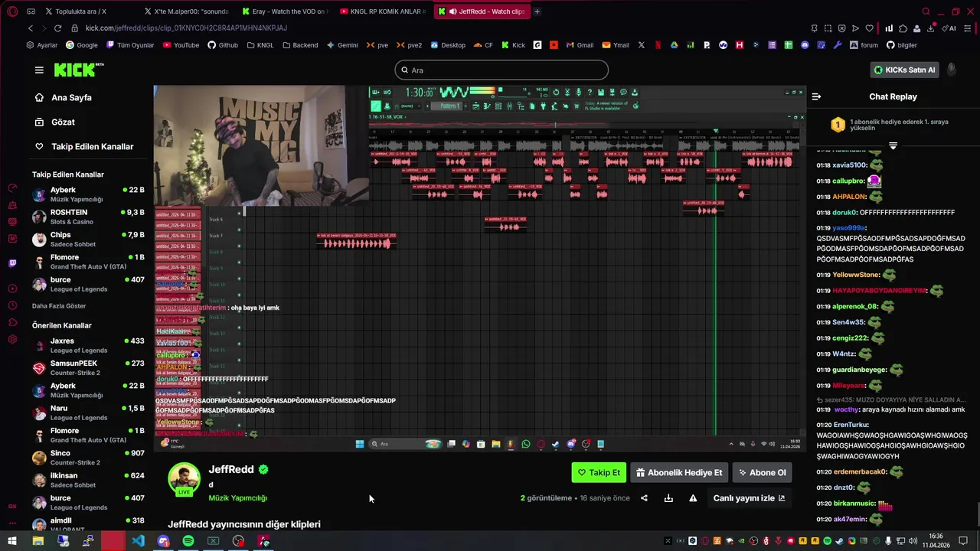Open the browser search icon at top right
This screenshot has width=980, height=551.
(x=926, y=11)
